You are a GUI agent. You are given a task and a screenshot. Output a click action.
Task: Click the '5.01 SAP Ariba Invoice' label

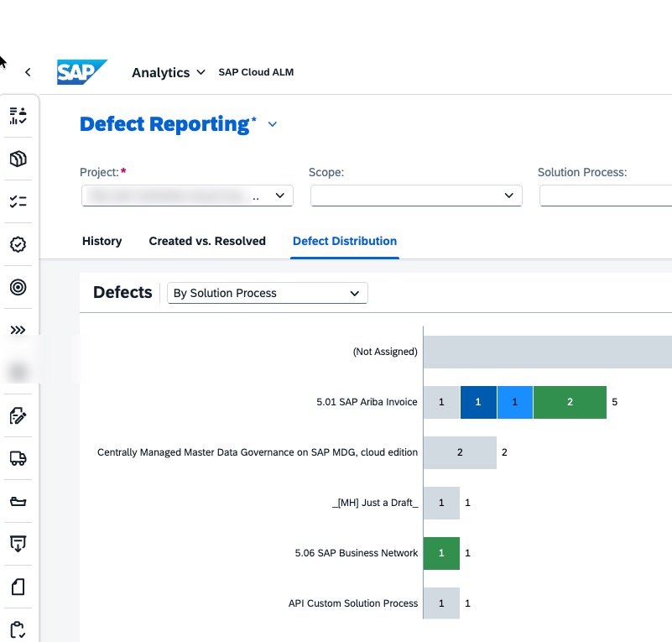tap(367, 402)
